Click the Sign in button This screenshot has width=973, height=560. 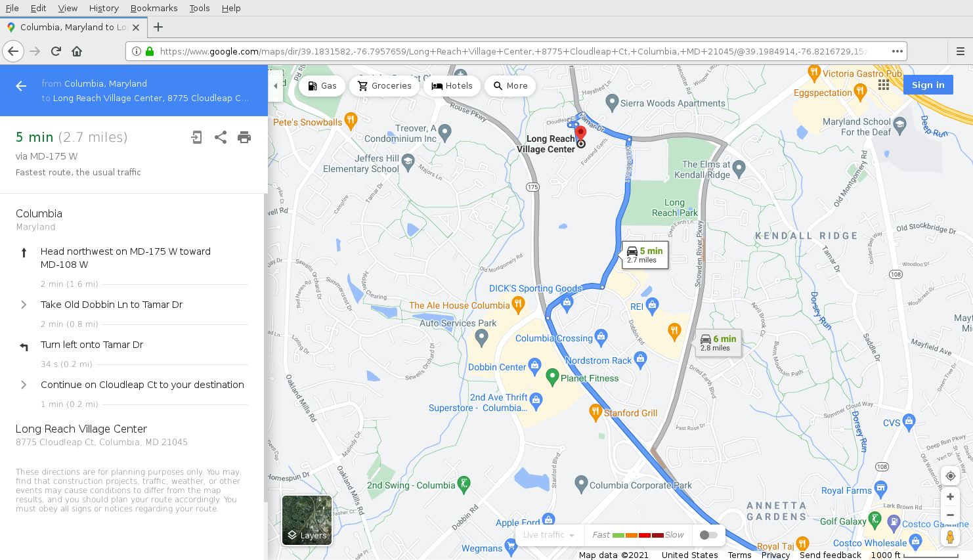(928, 85)
